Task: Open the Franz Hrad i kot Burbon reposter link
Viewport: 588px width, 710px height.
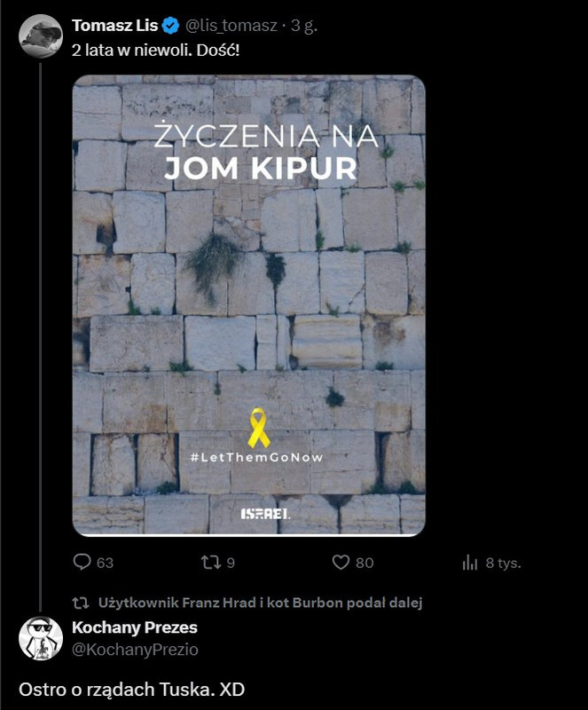Action: 260,603
